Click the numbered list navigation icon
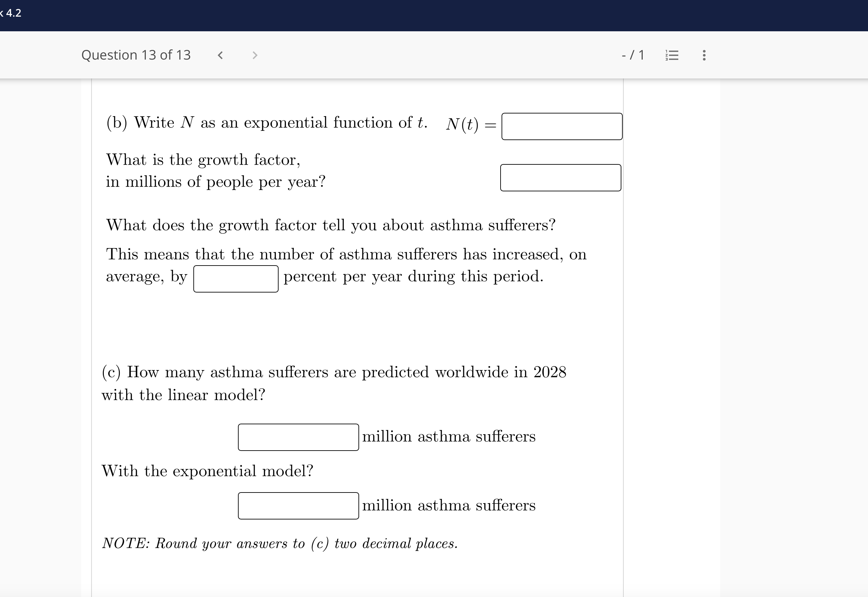This screenshot has height=597, width=868. (x=671, y=55)
